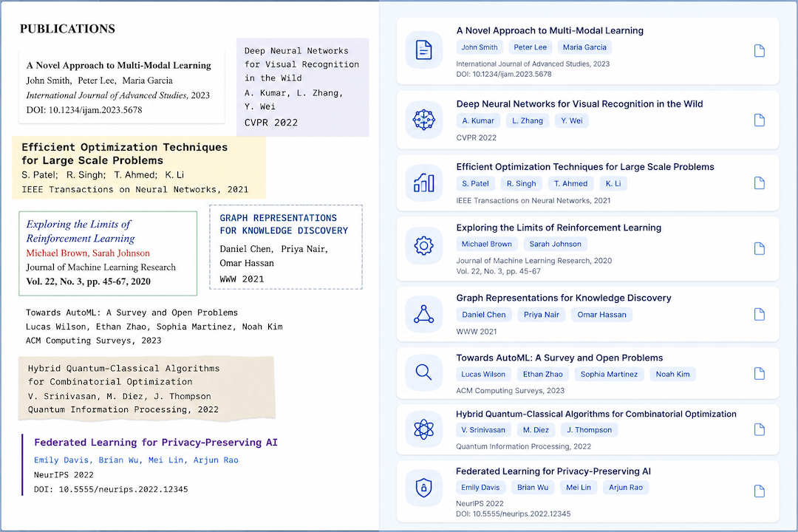The image size is (798, 532).
Task: Click DOI: 10.1234/ijam.2023.5678 on the right card
Action: (504, 75)
